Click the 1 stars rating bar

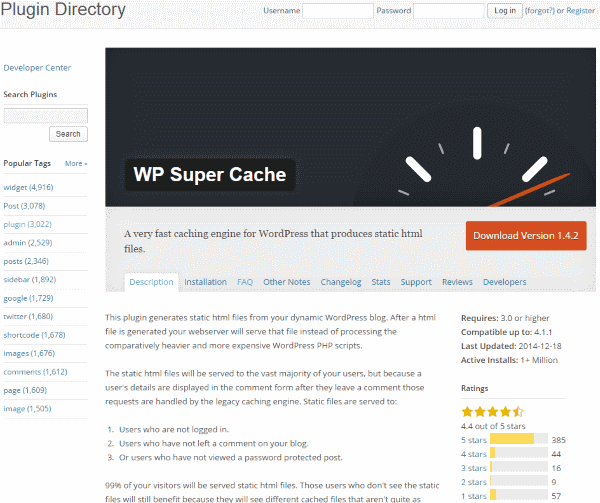tap(519, 495)
